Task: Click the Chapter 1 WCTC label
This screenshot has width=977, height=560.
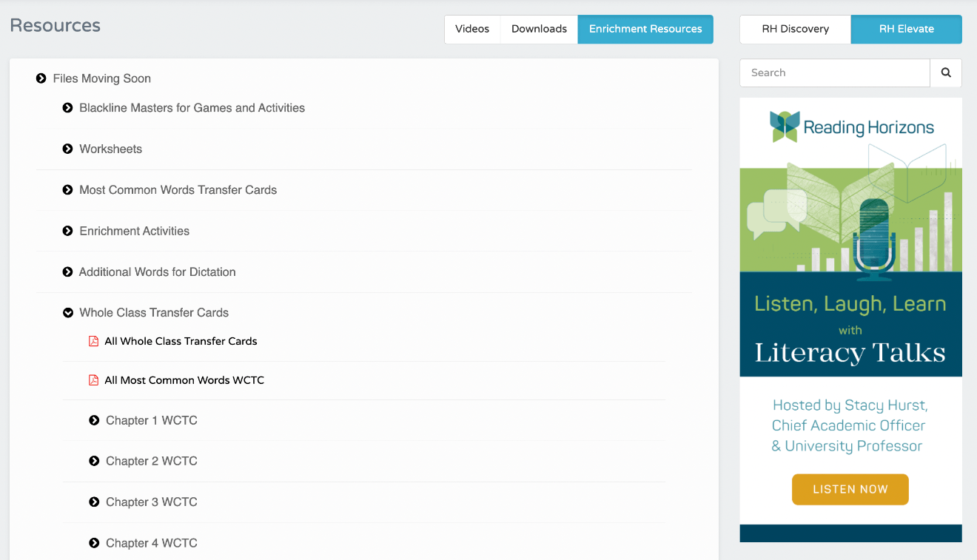Action: click(152, 420)
